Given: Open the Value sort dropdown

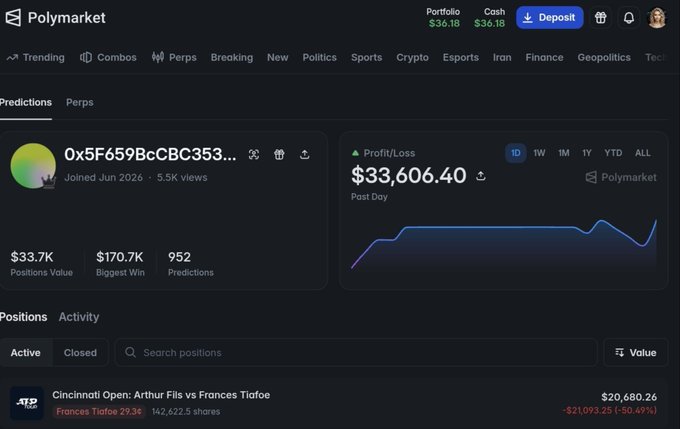Looking at the screenshot, I should [636, 353].
